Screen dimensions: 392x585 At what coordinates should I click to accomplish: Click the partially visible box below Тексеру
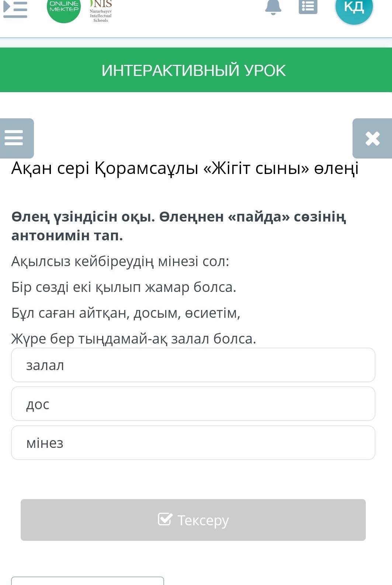point(87,581)
